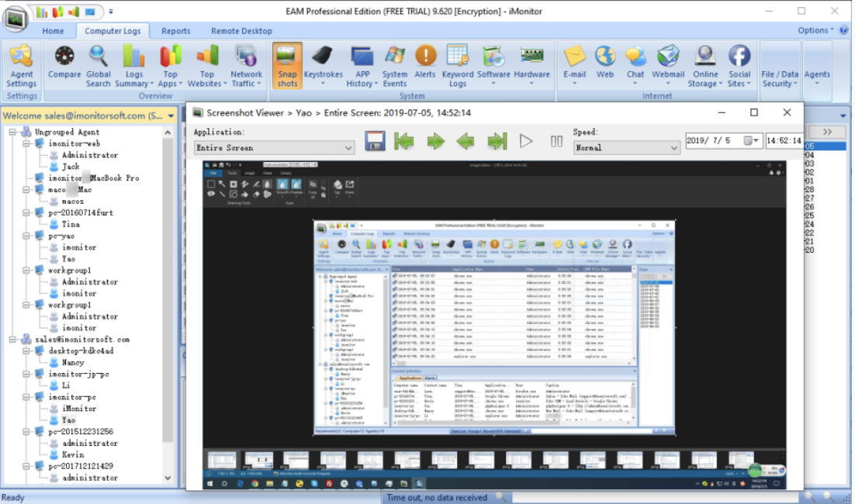This screenshot has height=504, width=855.
Task: Select highlighted user Yao under imonitor-pc
Action: [68, 420]
